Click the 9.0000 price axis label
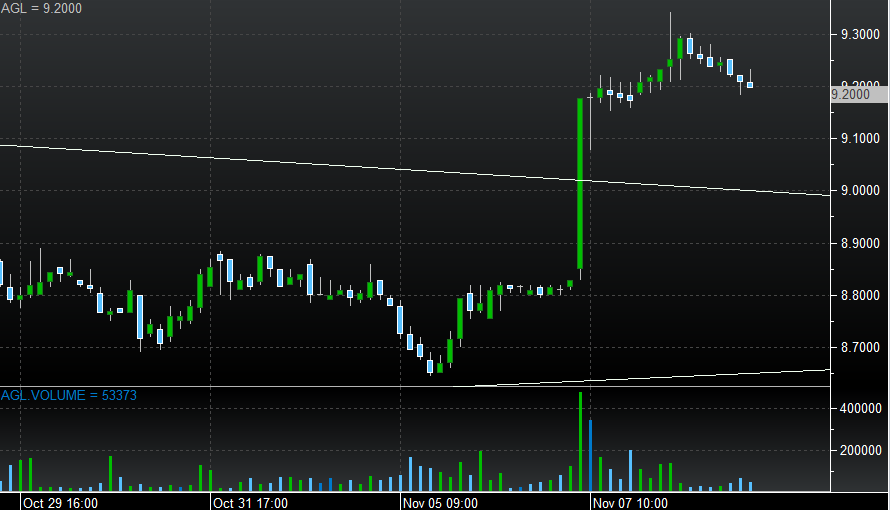 click(x=861, y=191)
